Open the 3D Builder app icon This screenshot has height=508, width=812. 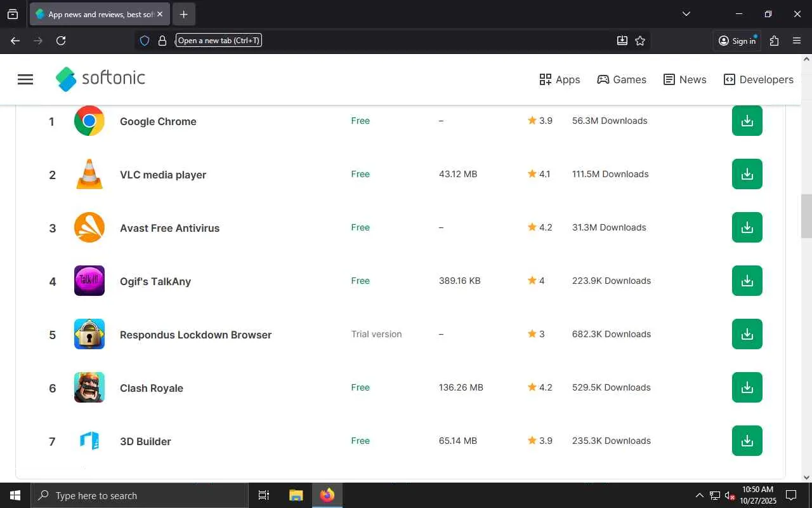click(x=89, y=441)
